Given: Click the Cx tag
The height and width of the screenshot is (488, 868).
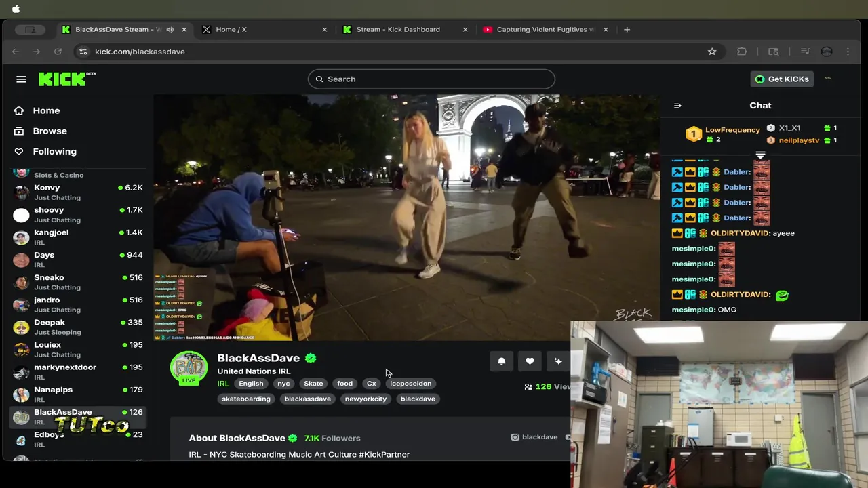Looking at the screenshot, I should [x=372, y=384].
